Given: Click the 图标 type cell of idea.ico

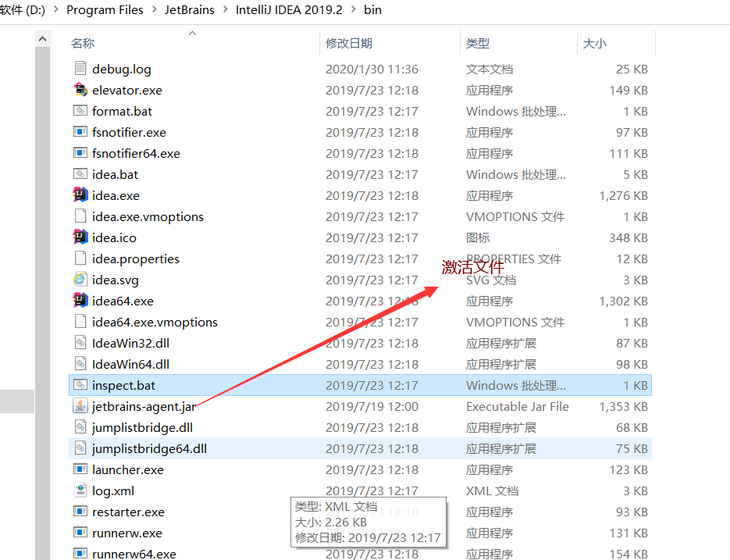Looking at the screenshot, I should (x=478, y=237).
